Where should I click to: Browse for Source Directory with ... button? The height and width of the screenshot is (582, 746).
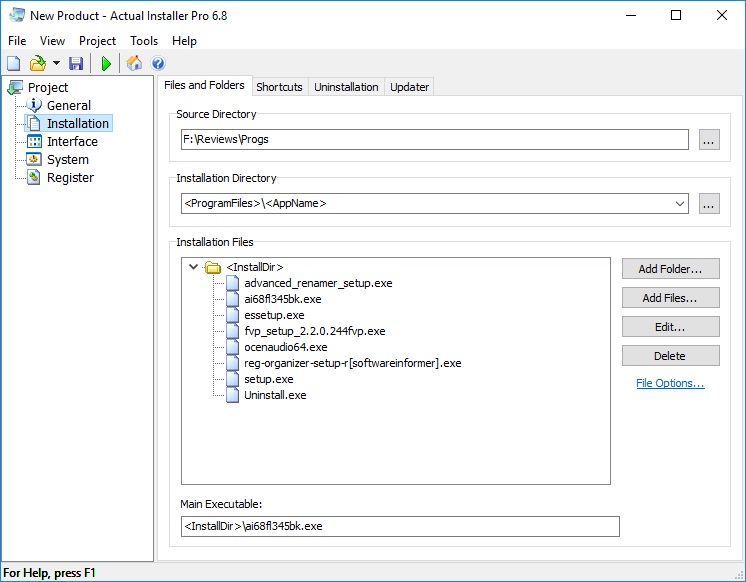pyautogui.click(x=709, y=139)
